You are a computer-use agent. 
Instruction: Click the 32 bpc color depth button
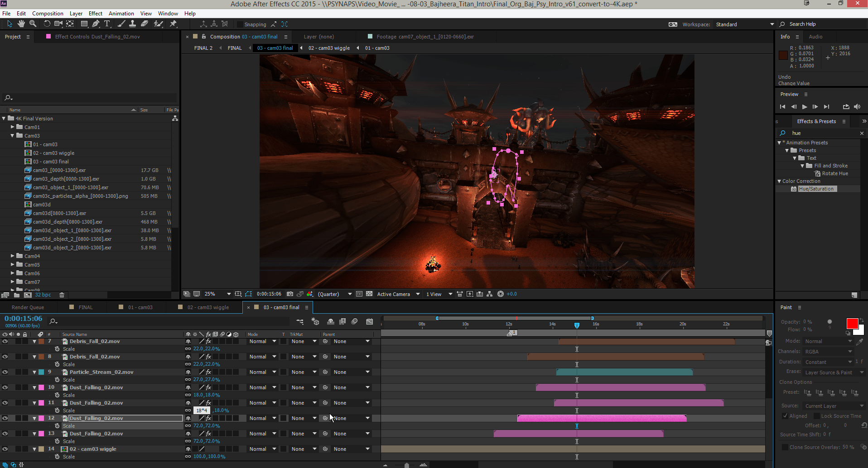pos(43,295)
